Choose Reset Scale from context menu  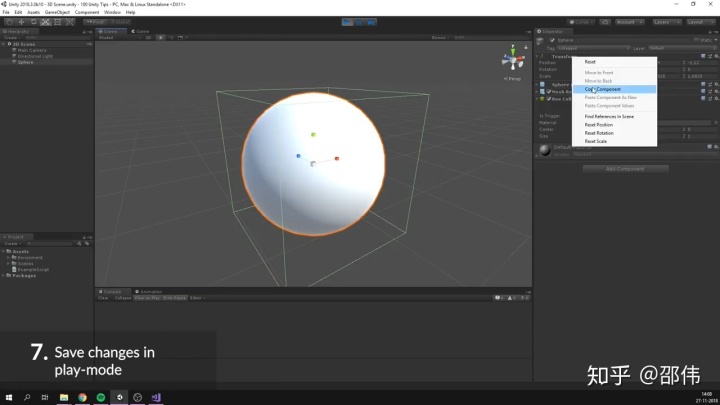[x=614, y=141]
